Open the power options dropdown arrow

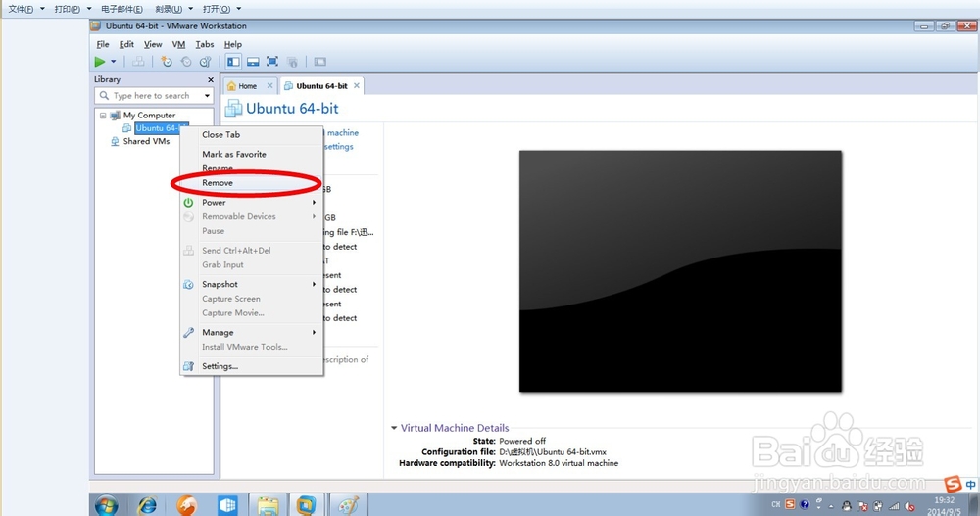[113, 62]
